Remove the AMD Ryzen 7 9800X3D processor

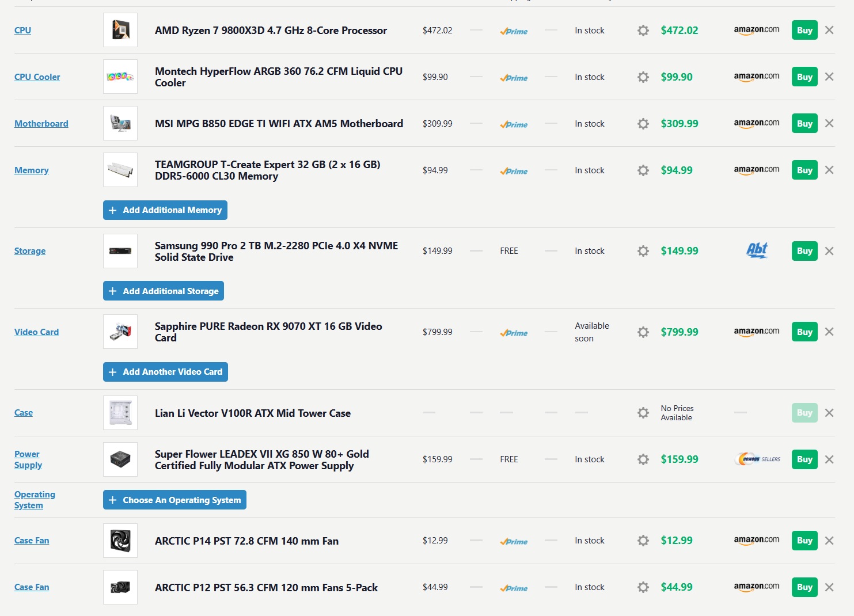(x=829, y=30)
